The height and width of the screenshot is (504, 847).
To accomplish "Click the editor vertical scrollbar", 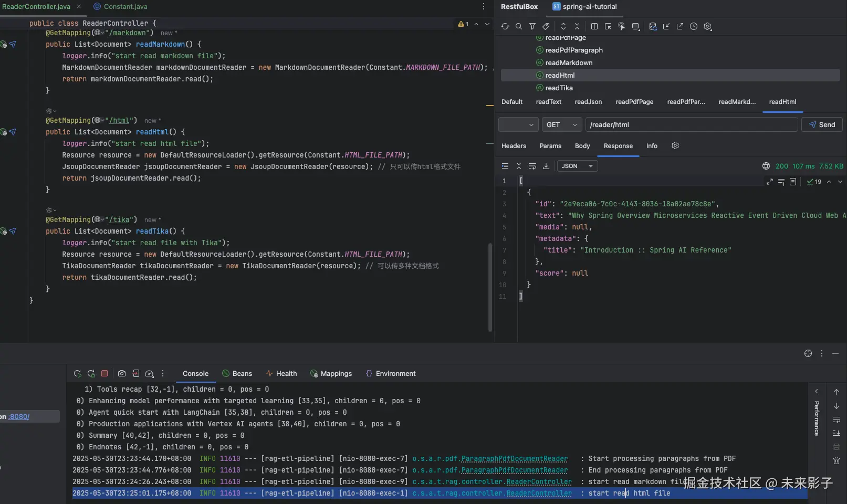I will pyautogui.click(x=490, y=286).
